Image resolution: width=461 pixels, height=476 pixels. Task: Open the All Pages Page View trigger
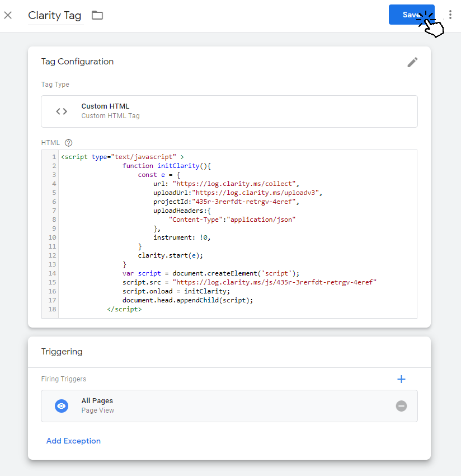pyautogui.click(x=229, y=406)
